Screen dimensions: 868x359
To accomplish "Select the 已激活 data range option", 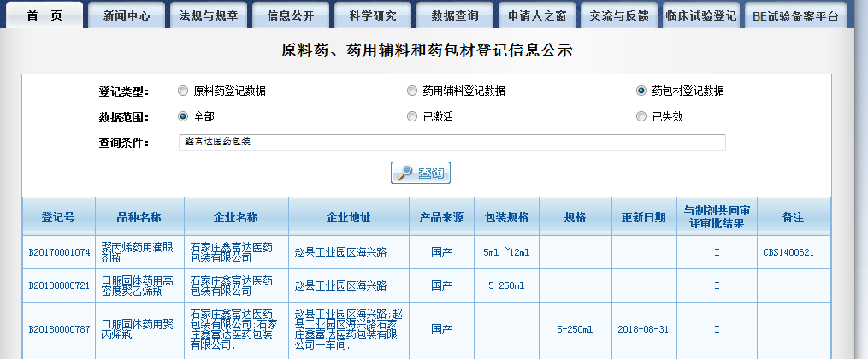I will [413, 116].
